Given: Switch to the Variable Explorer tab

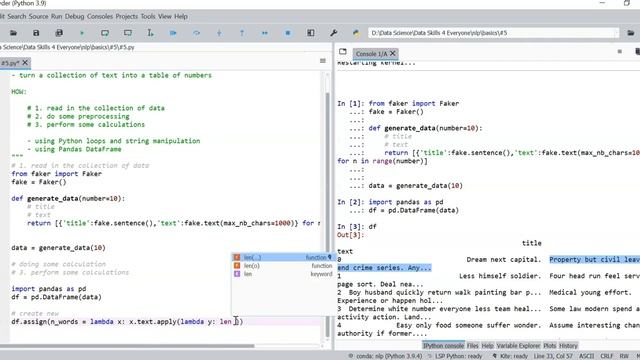Looking at the screenshot, I should tap(518, 346).
